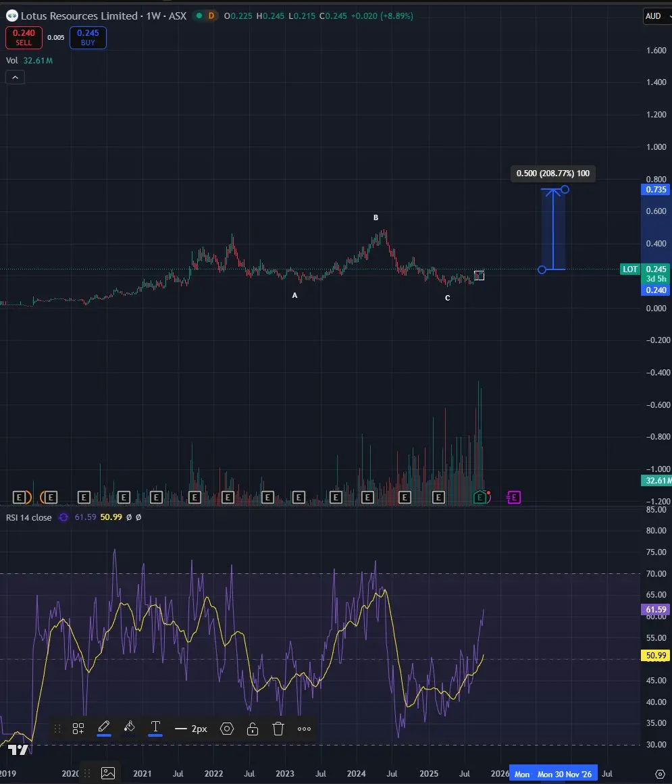Click the orange D delayed data indicator
This screenshot has height=784, width=672.
coord(211,16)
